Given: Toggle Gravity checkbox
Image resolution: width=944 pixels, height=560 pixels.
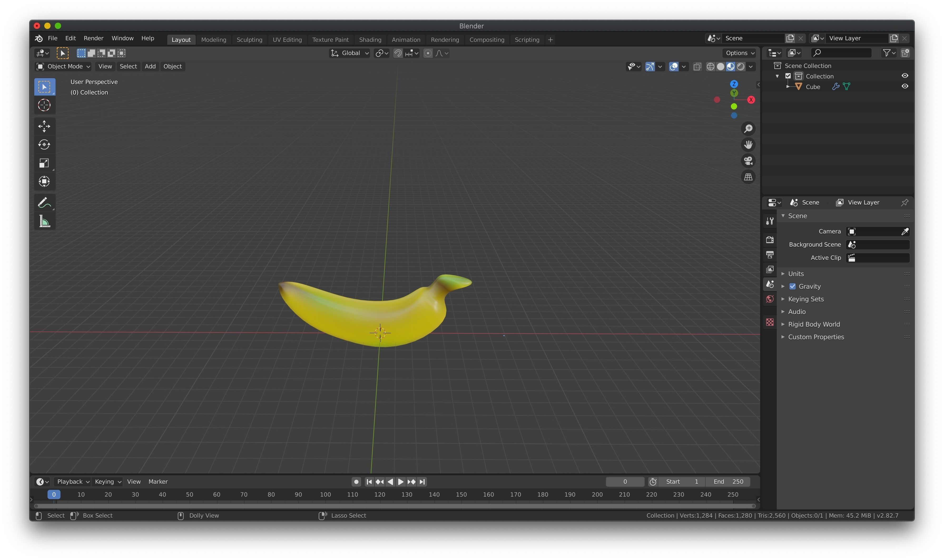Looking at the screenshot, I should (793, 286).
